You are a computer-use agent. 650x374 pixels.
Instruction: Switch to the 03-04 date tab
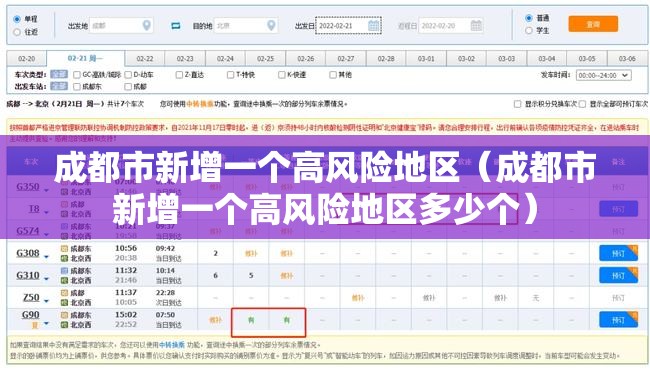click(x=547, y=58)
